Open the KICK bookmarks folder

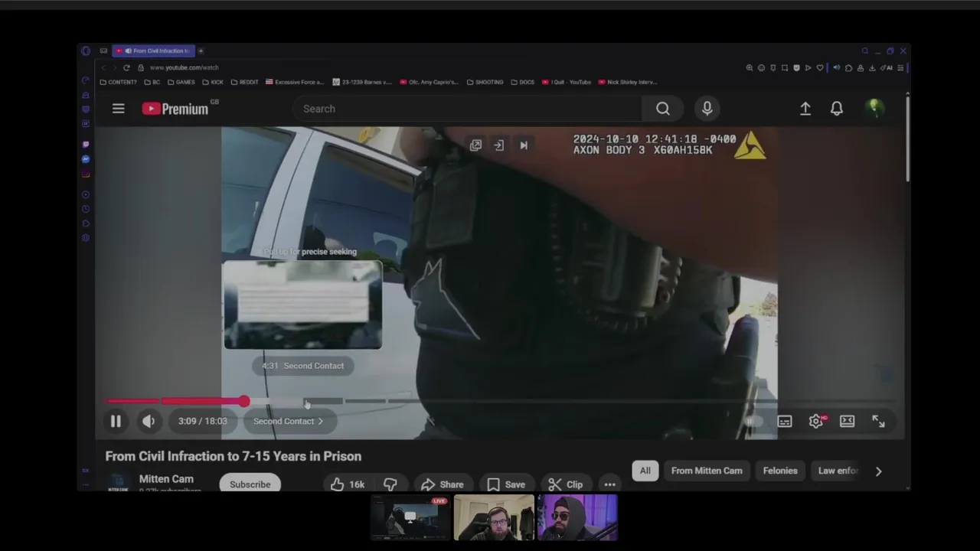pos(213,82)
